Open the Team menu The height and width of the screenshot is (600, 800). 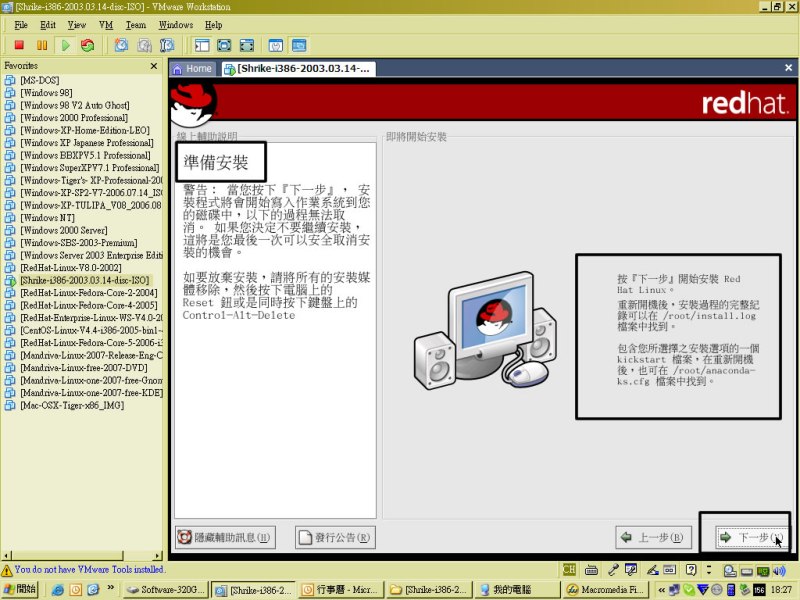pos(136,24)
